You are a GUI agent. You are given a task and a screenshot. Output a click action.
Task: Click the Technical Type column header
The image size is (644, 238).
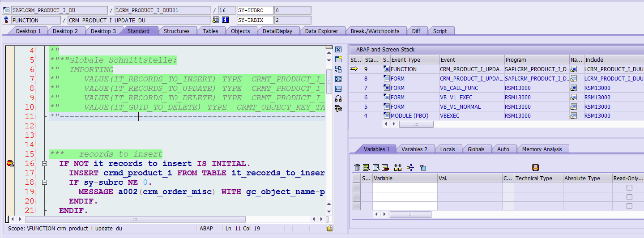538,178
